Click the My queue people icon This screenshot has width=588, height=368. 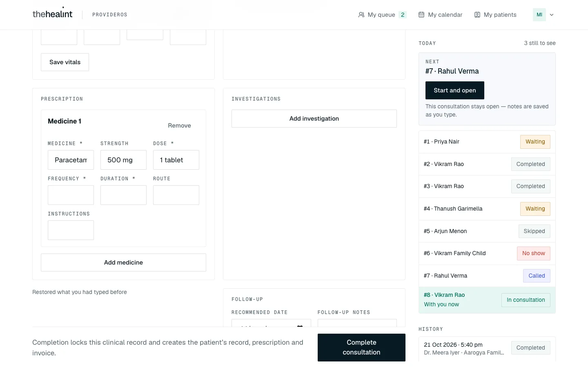361,15
